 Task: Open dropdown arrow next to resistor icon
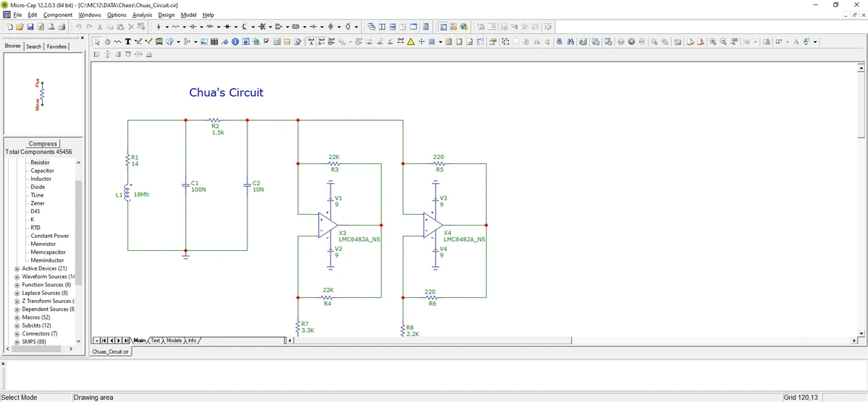click(184, 27)
